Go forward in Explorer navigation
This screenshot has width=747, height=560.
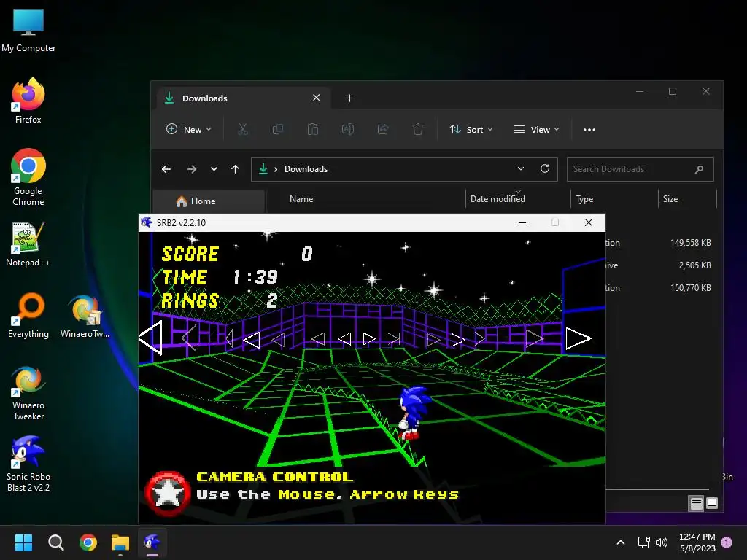click(192, 169)
